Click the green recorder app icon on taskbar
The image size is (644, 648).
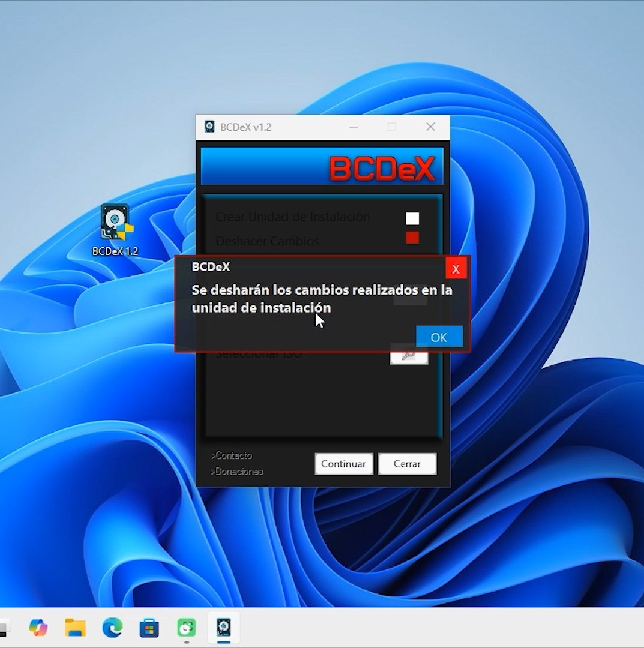point(186,628)
